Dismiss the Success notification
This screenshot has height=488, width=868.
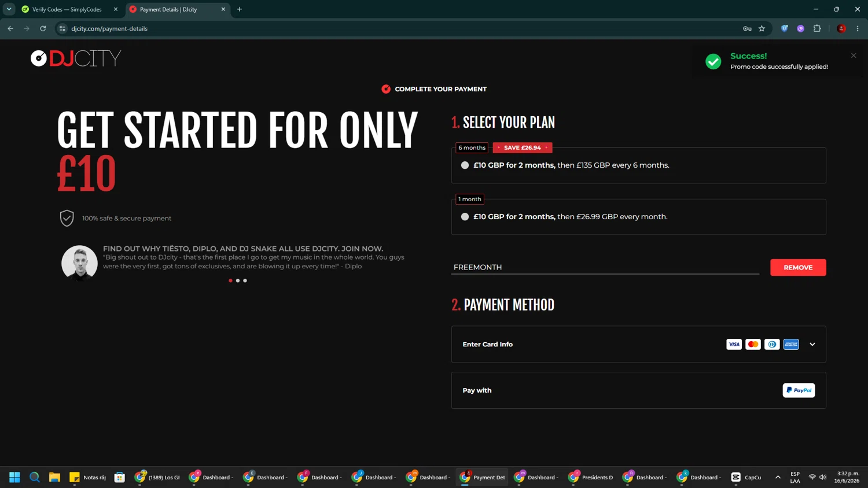coord(854,56)
